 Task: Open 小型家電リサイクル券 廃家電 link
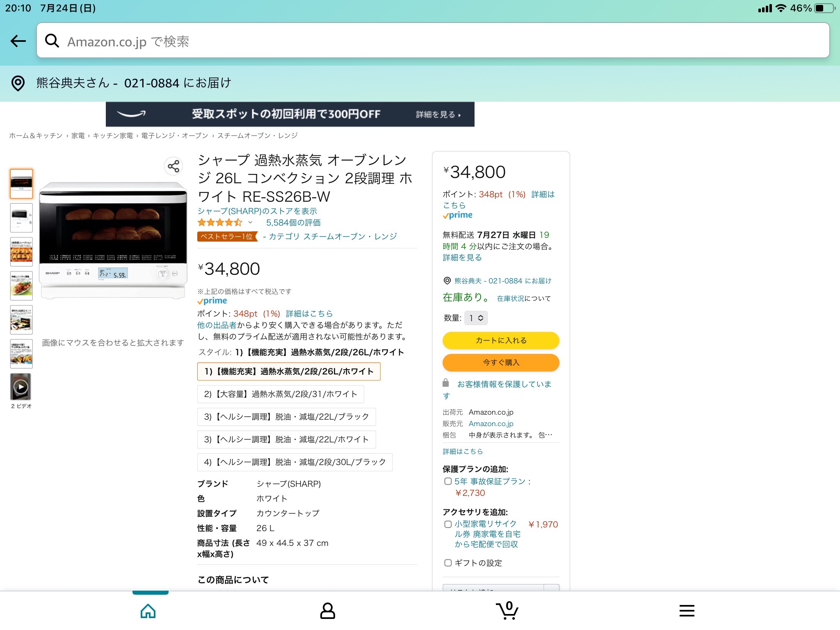pos(487,534)
